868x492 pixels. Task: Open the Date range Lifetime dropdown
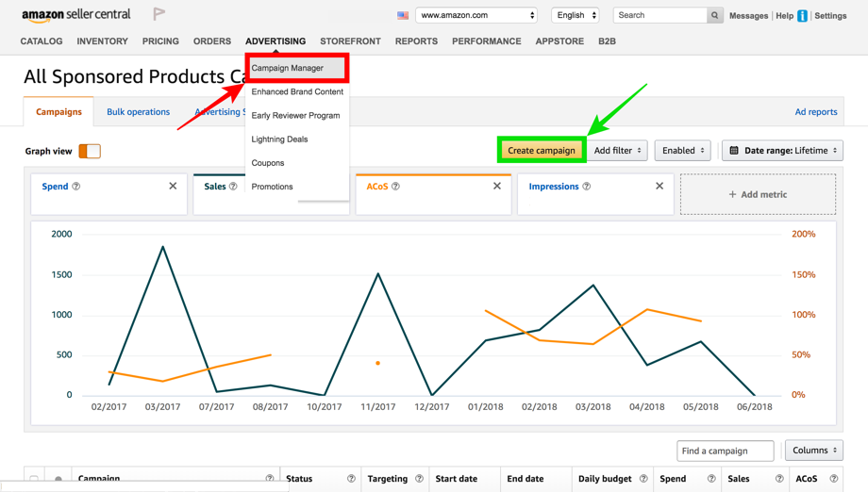coord(782,151)
